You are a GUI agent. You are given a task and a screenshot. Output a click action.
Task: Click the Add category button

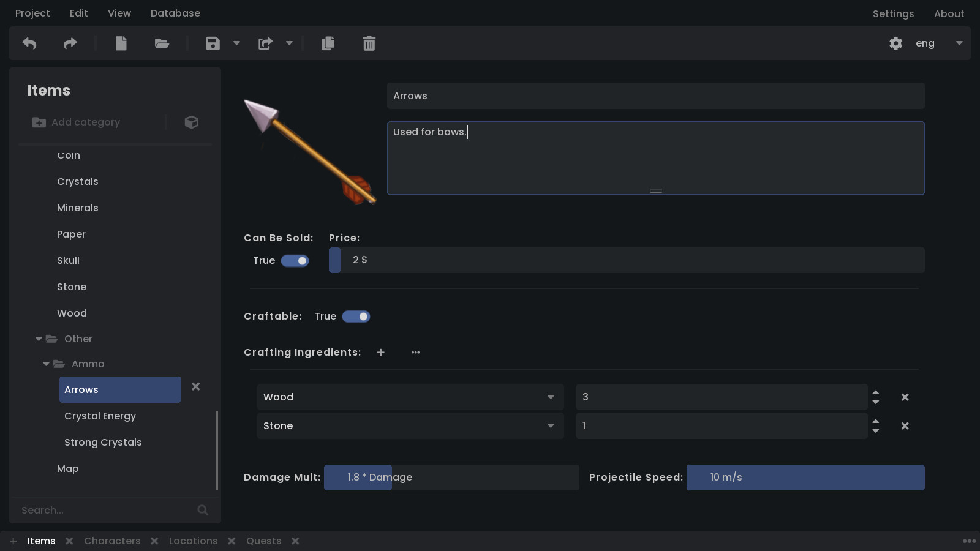click(76, 122)
